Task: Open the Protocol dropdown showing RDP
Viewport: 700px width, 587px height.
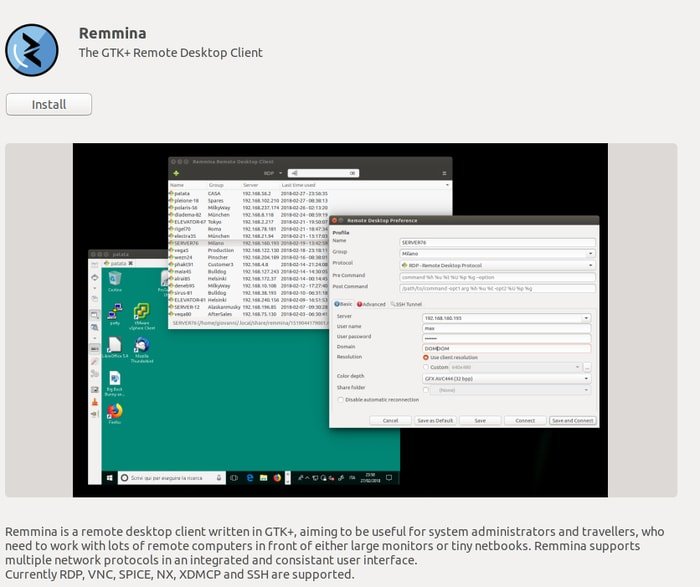Action: tap(497, 265)
